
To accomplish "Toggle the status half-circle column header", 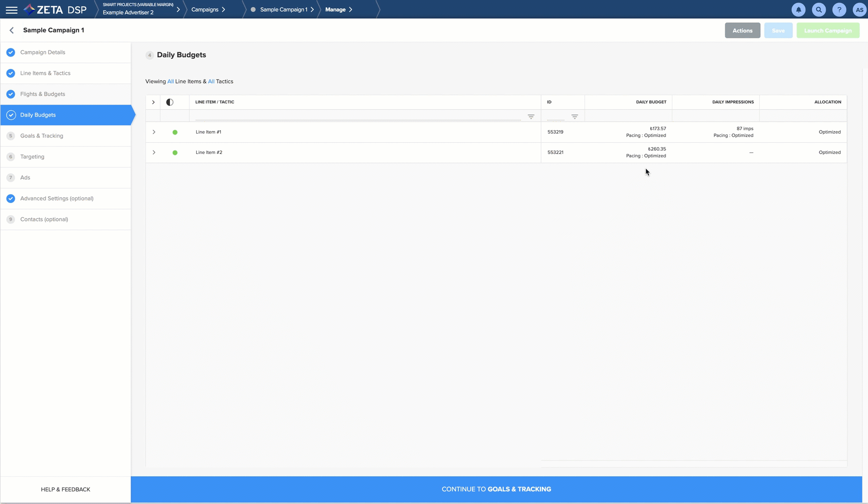I will pos(170,102).
